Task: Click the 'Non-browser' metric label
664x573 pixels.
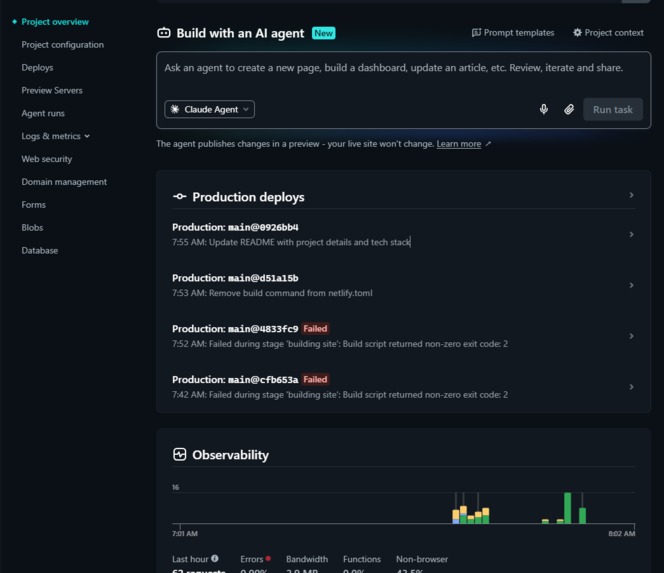Action: tap(422, 559)
